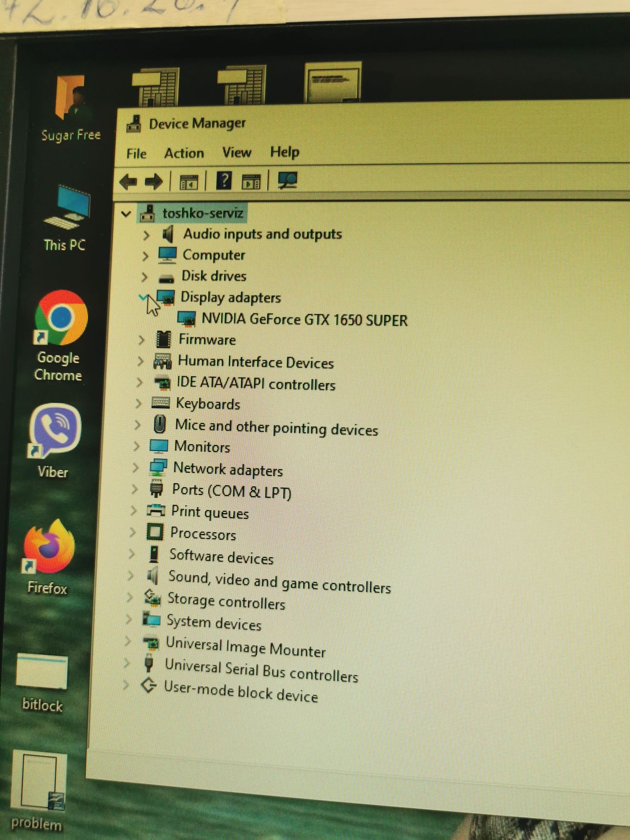
Task: Click the Scan for hardware changes monitor icon
Action: (288, 180)
